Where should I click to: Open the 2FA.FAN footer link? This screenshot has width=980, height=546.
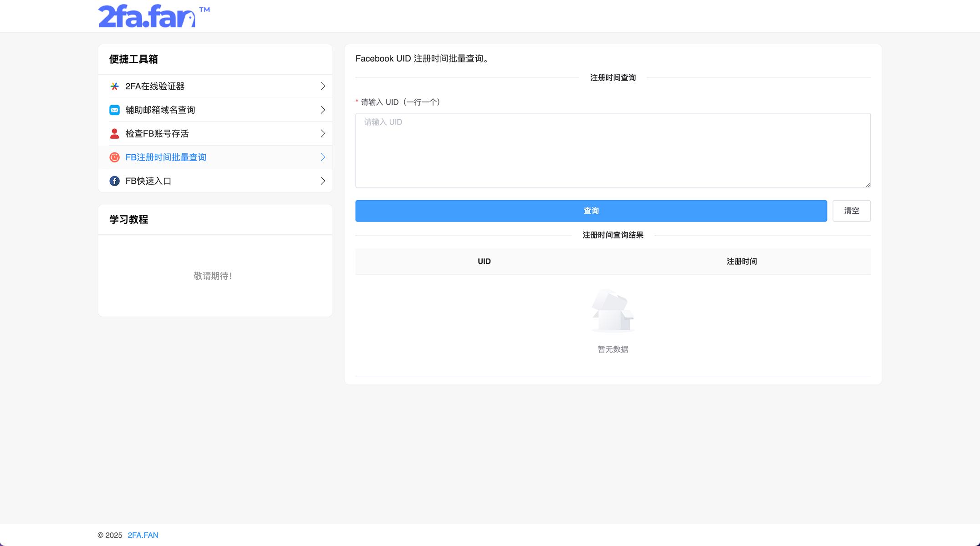pos(143,536)
